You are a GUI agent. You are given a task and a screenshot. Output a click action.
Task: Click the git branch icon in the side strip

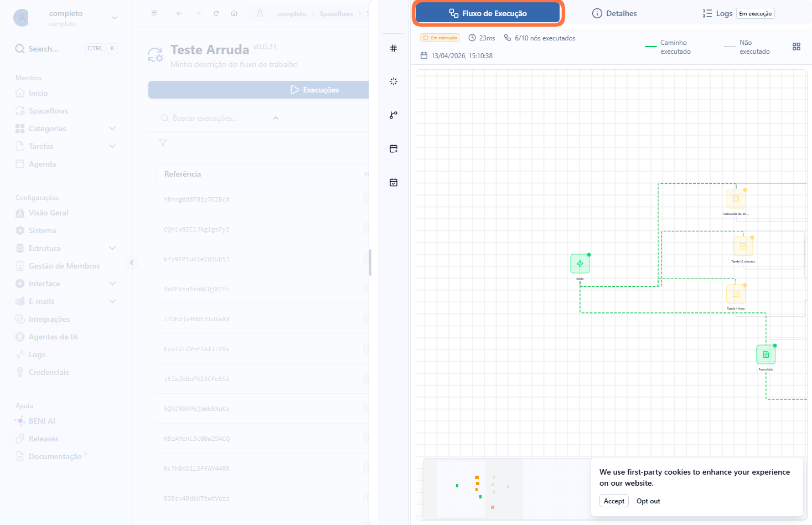click(394, 115)
